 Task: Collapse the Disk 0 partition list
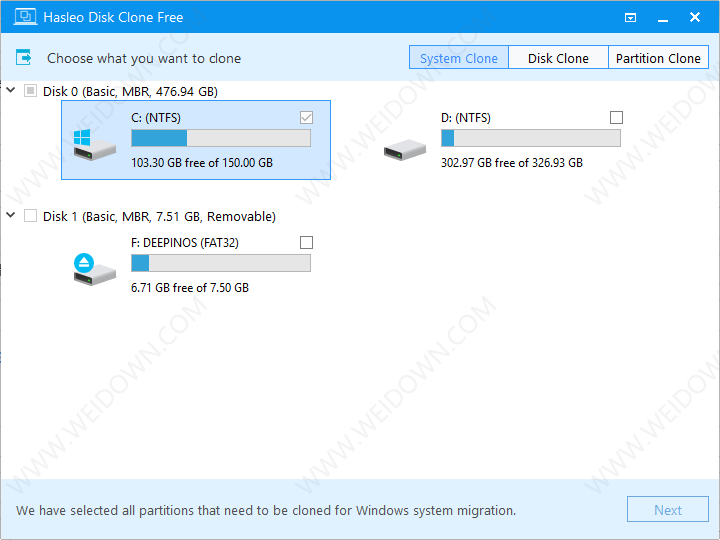pyautogui.click(x=11, y=90)
